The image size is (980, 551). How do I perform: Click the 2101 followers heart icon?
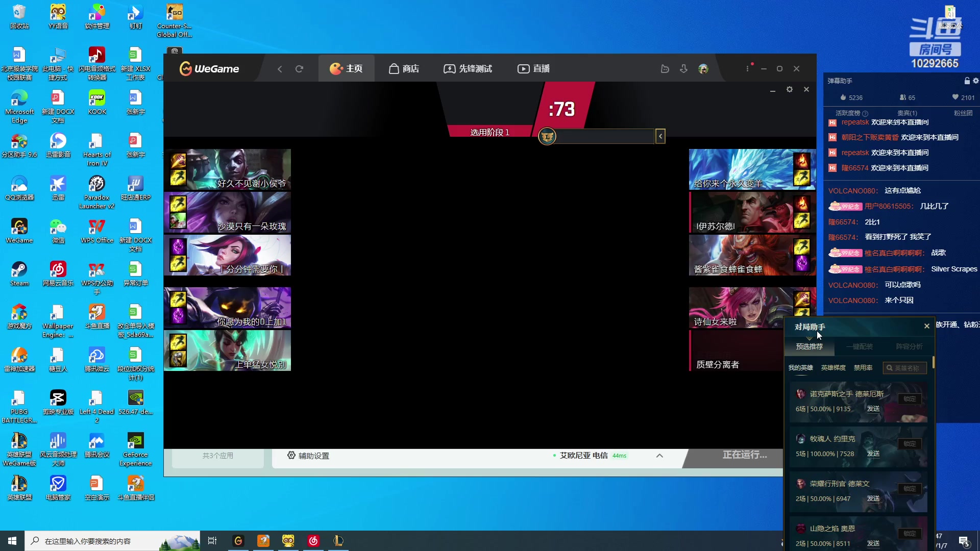click(x=955, y=97)
